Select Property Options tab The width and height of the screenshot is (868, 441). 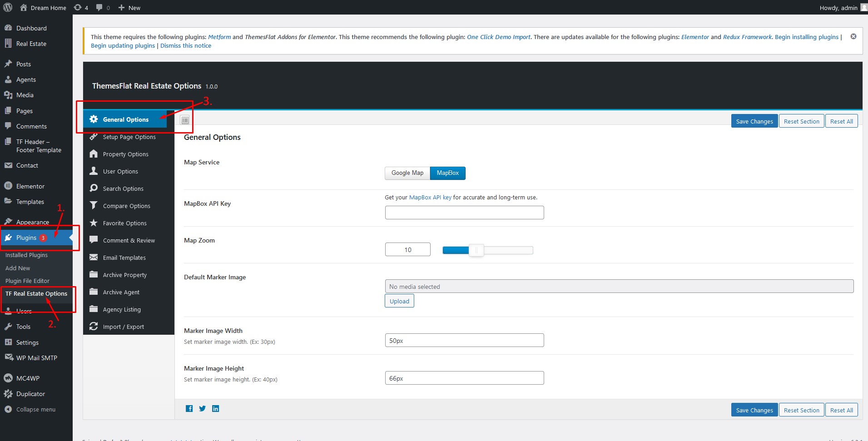click(129, 154)
